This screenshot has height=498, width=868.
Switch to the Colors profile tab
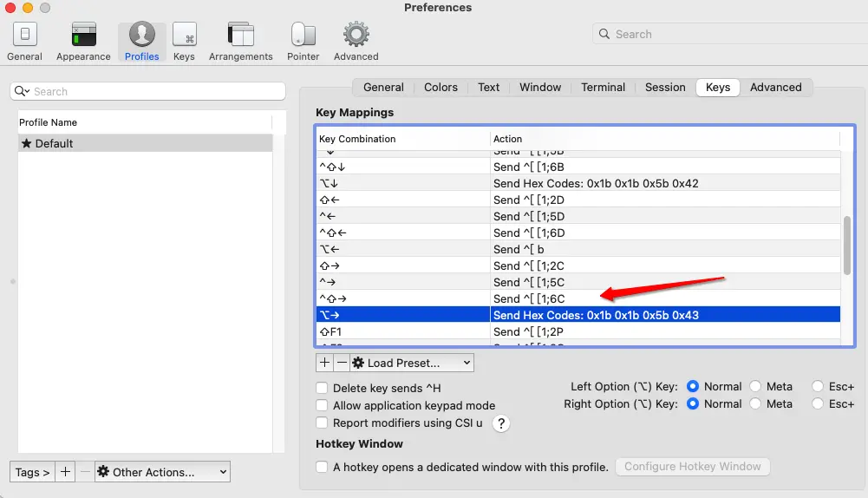tap(441, 87)
